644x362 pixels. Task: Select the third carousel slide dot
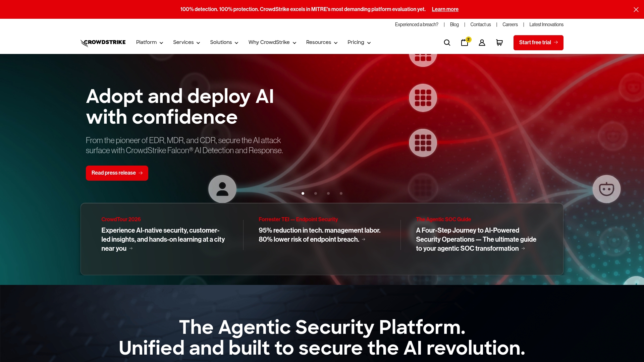328,193
